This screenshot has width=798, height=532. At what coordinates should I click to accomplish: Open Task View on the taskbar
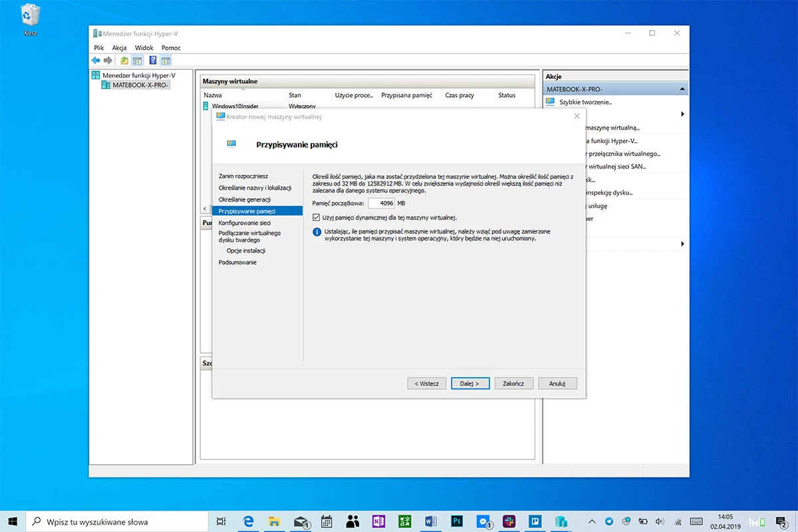(221, 521)
